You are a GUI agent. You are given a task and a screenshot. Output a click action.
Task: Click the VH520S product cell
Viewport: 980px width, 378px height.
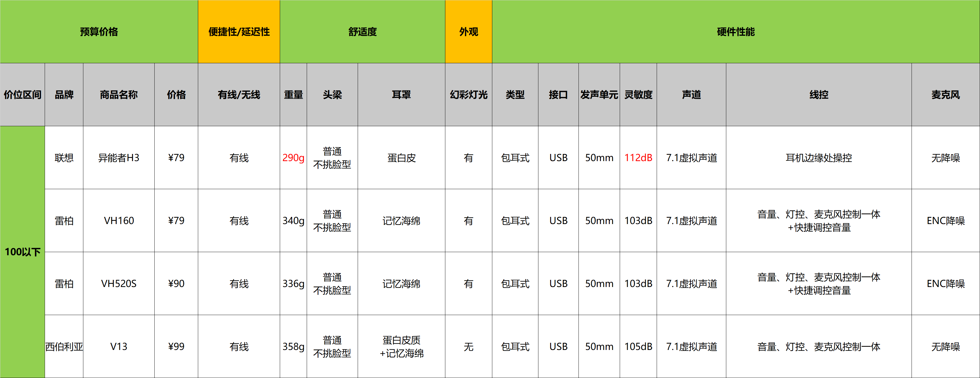point(119,283)
